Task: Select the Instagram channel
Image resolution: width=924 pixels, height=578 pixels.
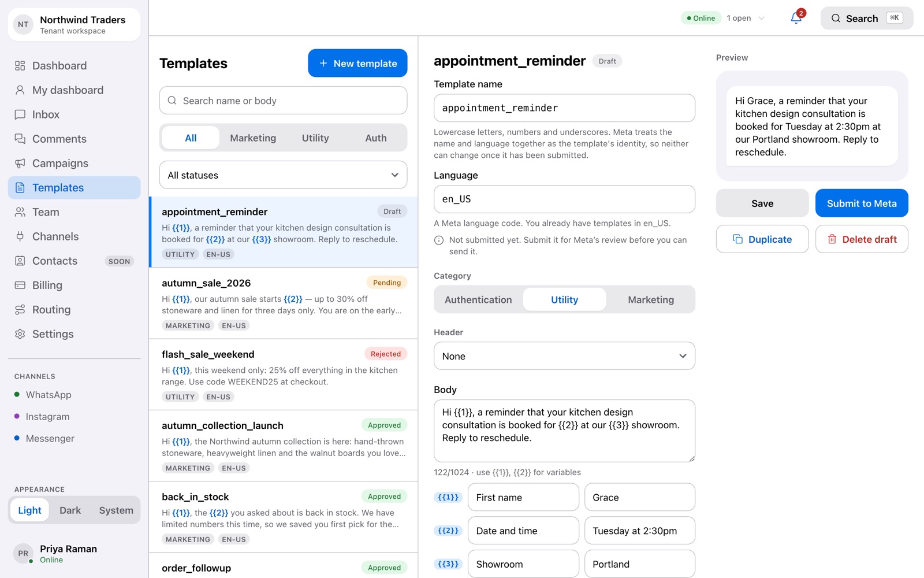Action: pos(74,417)
